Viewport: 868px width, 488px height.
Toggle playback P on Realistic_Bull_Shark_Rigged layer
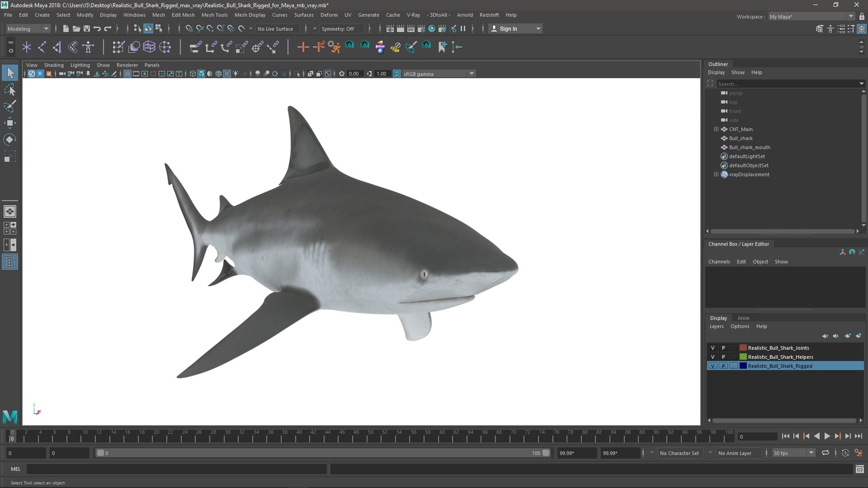pos(723,366)
